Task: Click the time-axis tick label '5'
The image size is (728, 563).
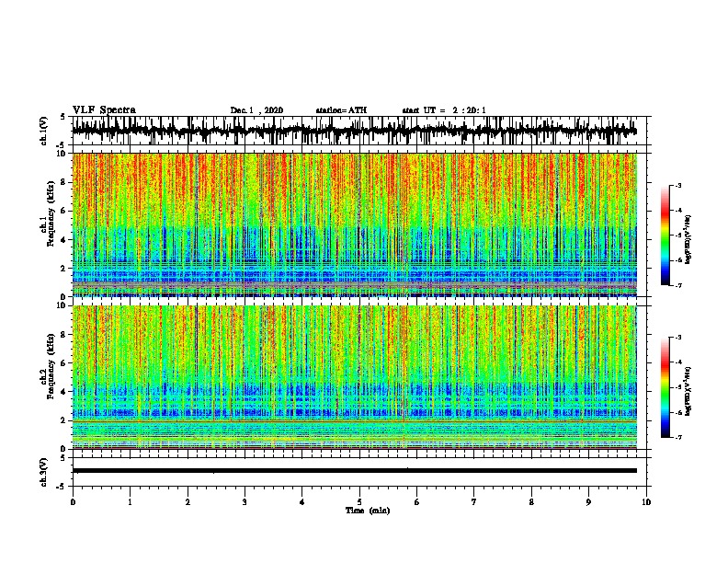Action: [x=359, y=502]
